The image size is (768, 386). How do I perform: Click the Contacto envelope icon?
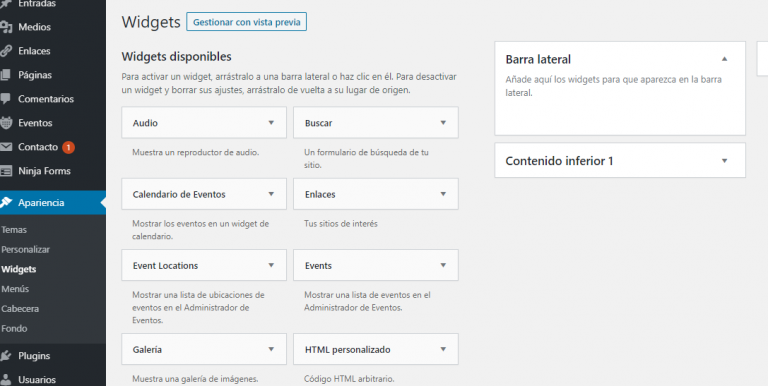coord(5,147)
